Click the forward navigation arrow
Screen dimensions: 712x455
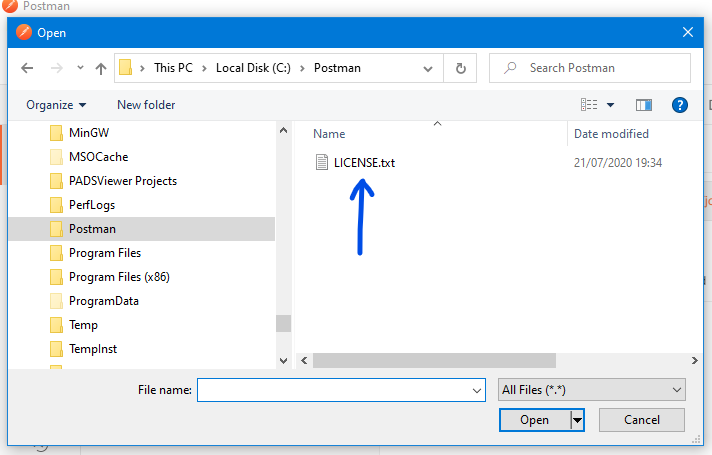click(x=57, y=68)
